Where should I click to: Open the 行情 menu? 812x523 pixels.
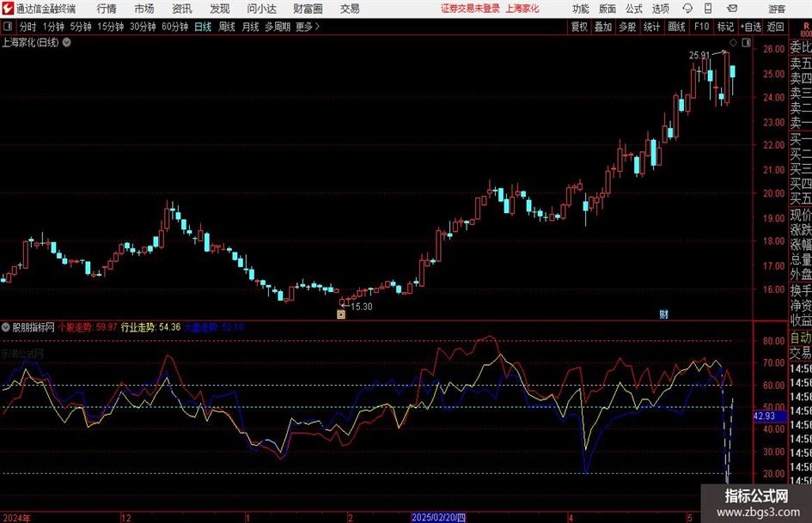(x=107, y=9)
